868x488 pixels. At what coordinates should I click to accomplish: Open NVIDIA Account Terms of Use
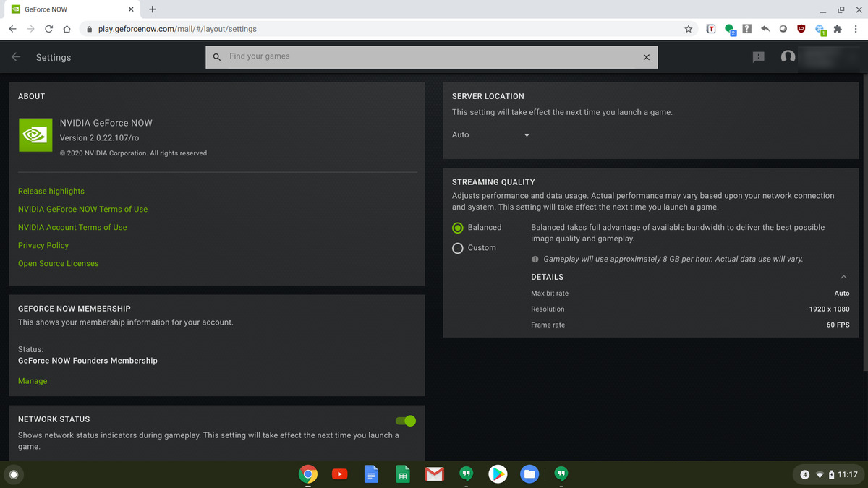point(72,227)
